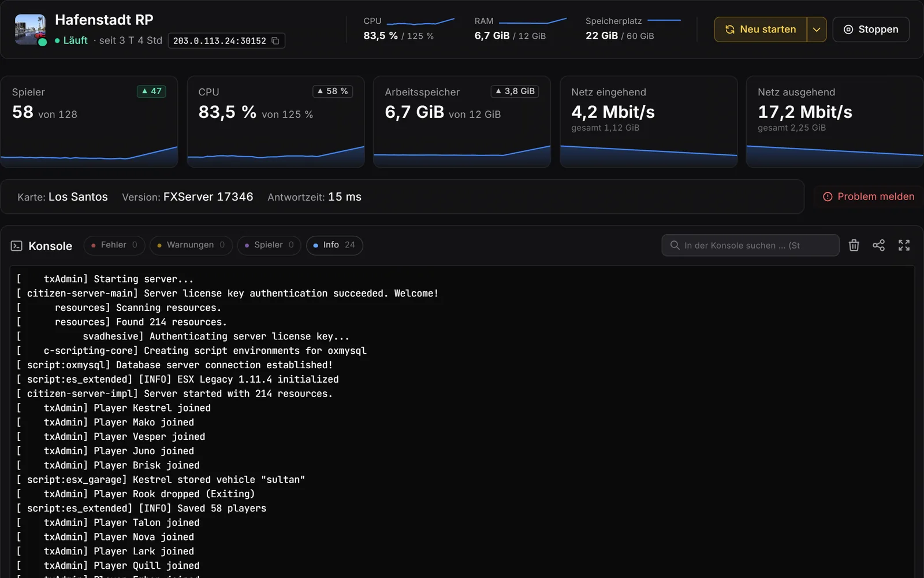This screenshot has width=924, height=578.
Task: Open the Netz eingehend stat card
Action: tap(649, 122)
